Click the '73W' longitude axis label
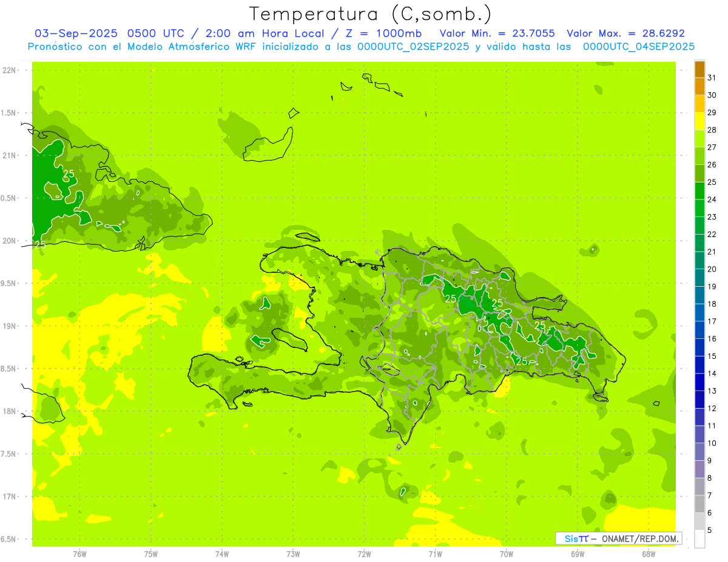728x562 pixels. point(293,554)
